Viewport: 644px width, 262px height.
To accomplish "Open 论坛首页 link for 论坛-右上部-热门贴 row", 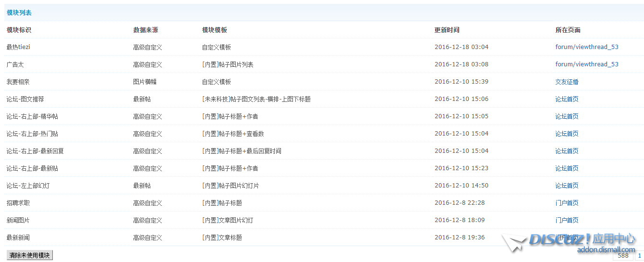I will point(567,134).
